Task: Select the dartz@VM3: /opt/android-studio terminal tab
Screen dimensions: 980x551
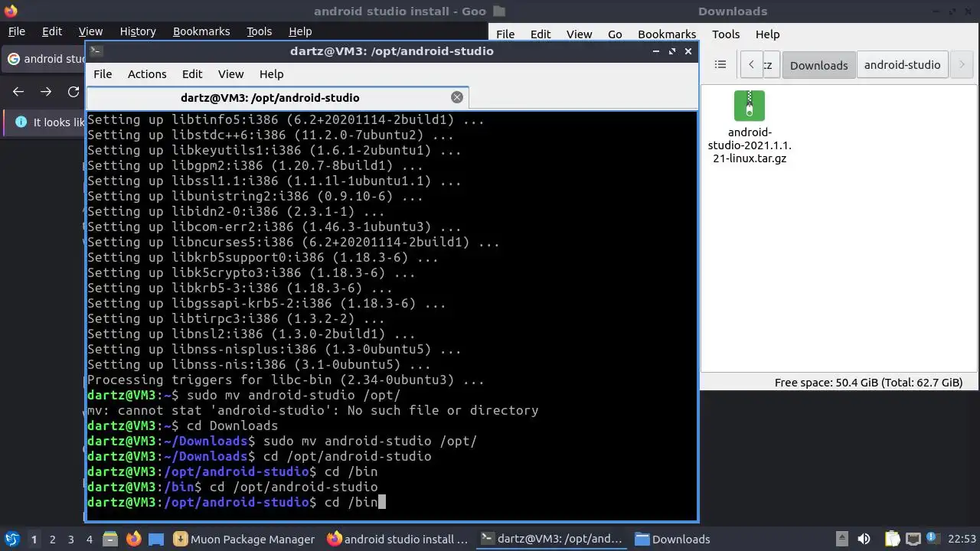Action: coord(269,98)
